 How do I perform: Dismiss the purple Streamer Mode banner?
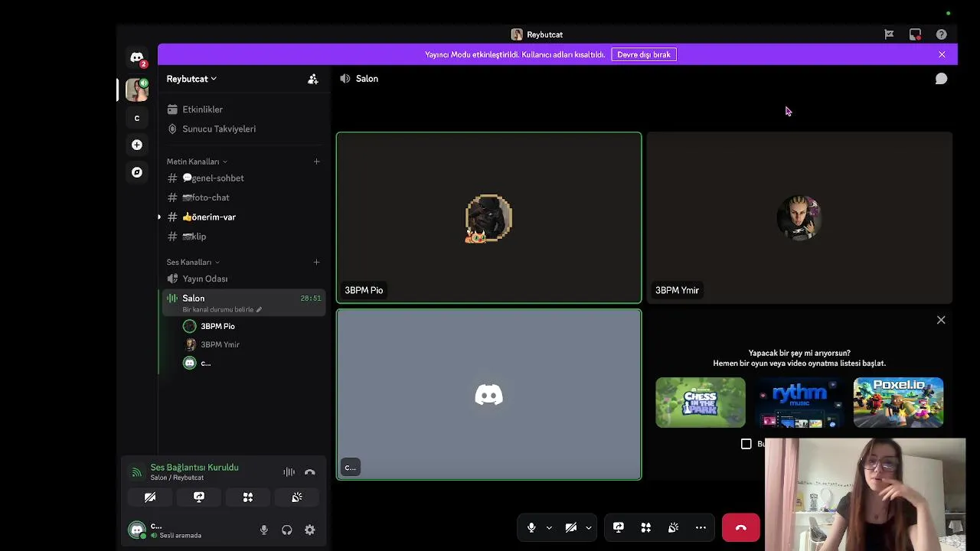click(x=942, y=54)
